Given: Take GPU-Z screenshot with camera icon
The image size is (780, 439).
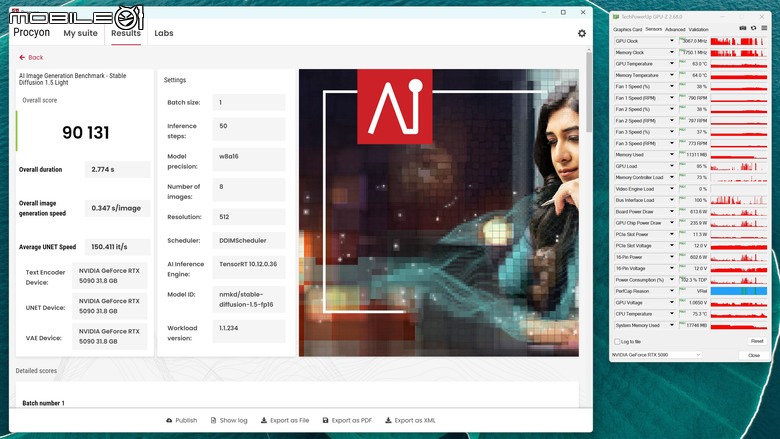Looking at the screenshot, I should pos(743,28).
